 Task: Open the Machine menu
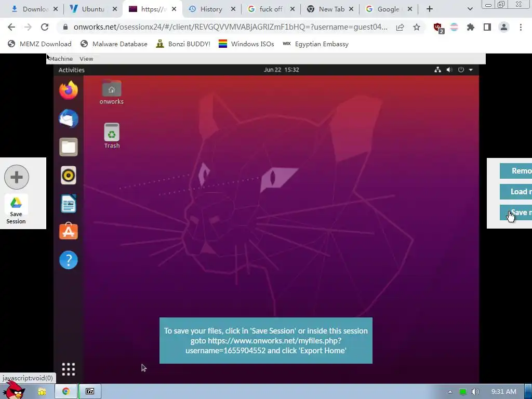pyautogui.click(x=61, y=59)
